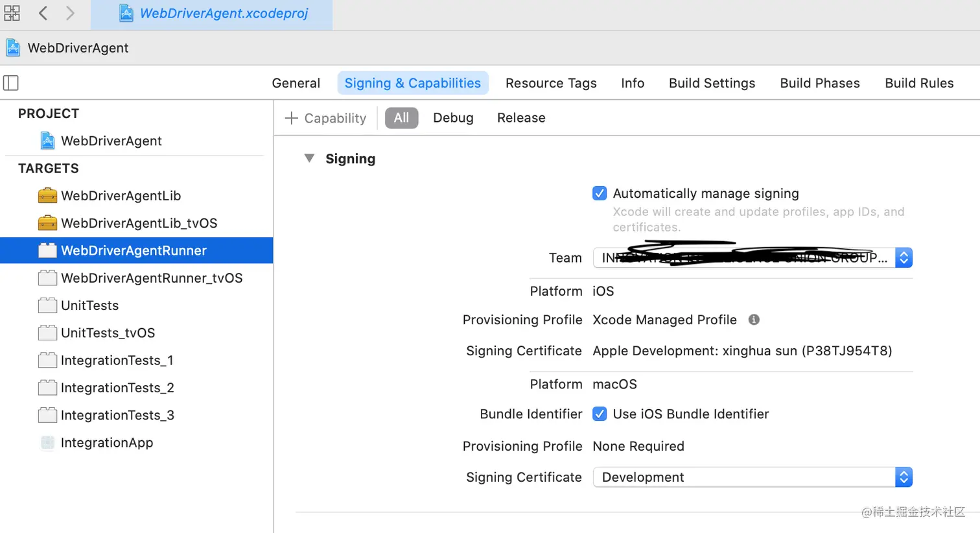980x533 pixels.
Task: Open the Team dropdown
Action: pyautogui.click(x=752, y=257)
